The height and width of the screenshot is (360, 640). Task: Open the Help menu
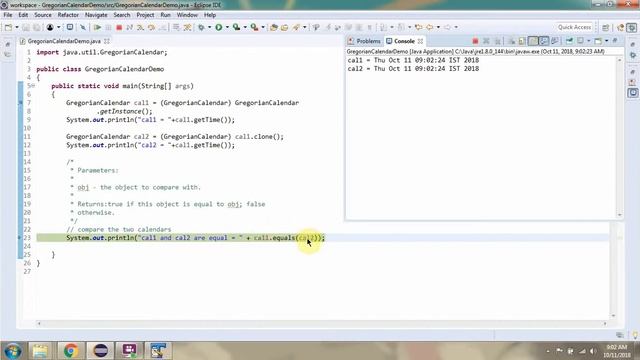click(x=210, y=15)
